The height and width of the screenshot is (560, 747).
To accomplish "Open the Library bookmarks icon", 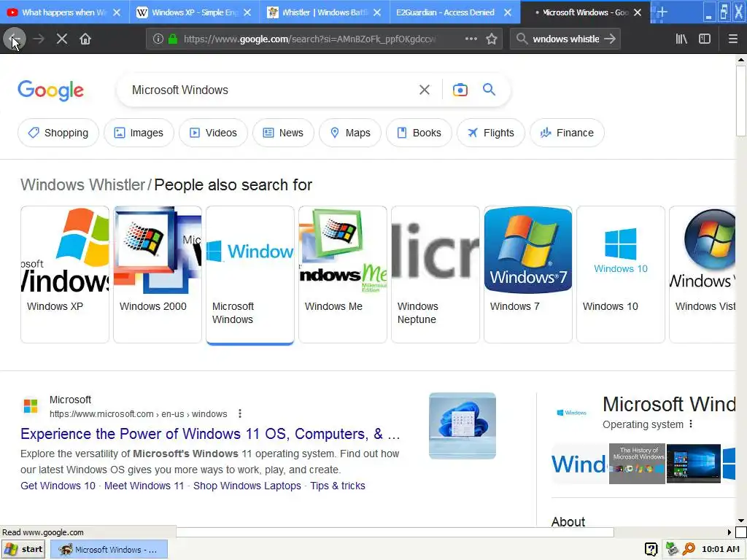I will coord(681,39).
